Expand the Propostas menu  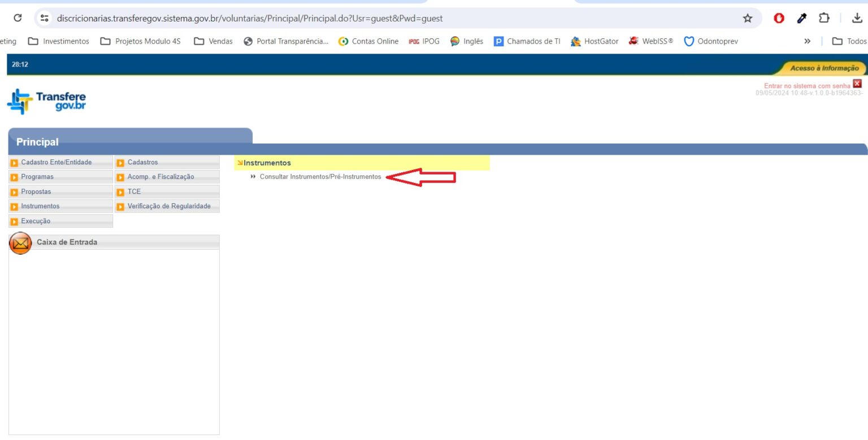[36, 192]
